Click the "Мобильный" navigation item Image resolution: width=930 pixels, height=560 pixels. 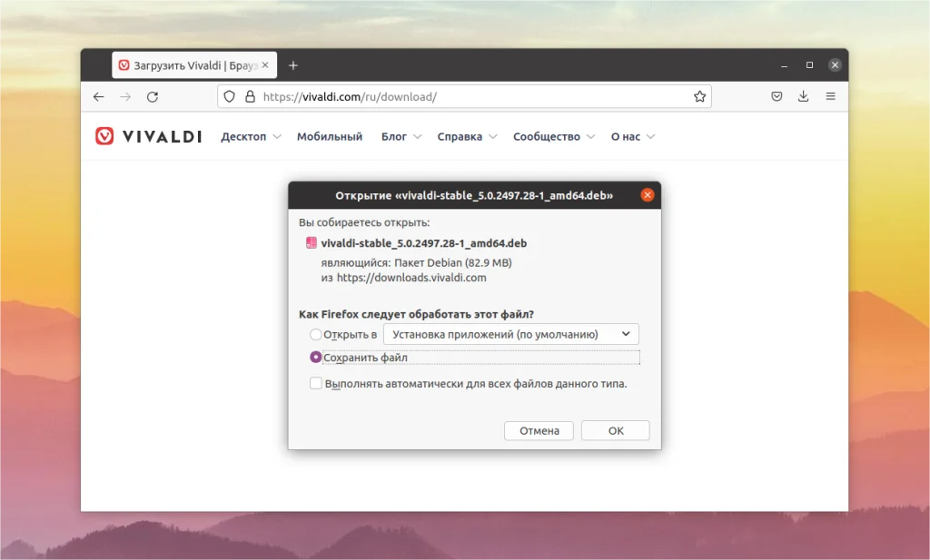[330, 136]
